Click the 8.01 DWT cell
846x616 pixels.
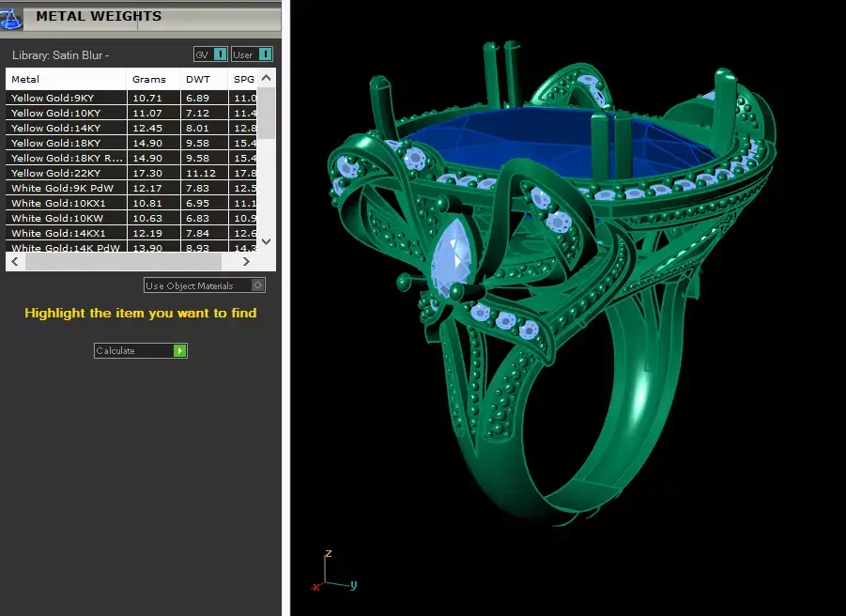click(204, 129)
